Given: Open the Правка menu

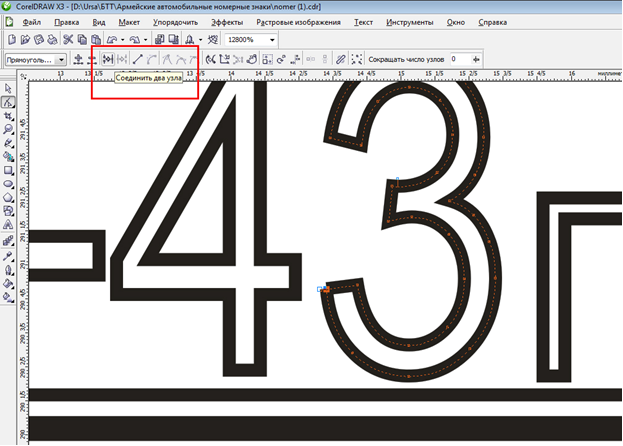Looking at the screenshot, I should [66, 22].
